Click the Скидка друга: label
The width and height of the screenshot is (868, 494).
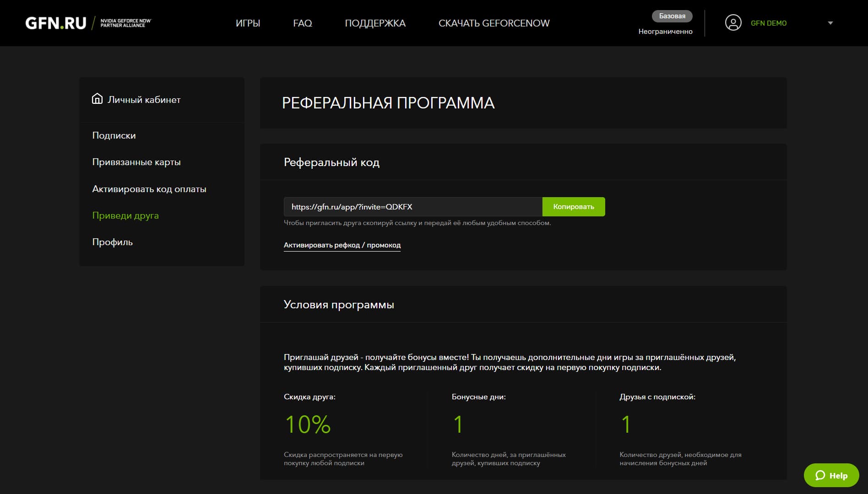tap(309, 397)
